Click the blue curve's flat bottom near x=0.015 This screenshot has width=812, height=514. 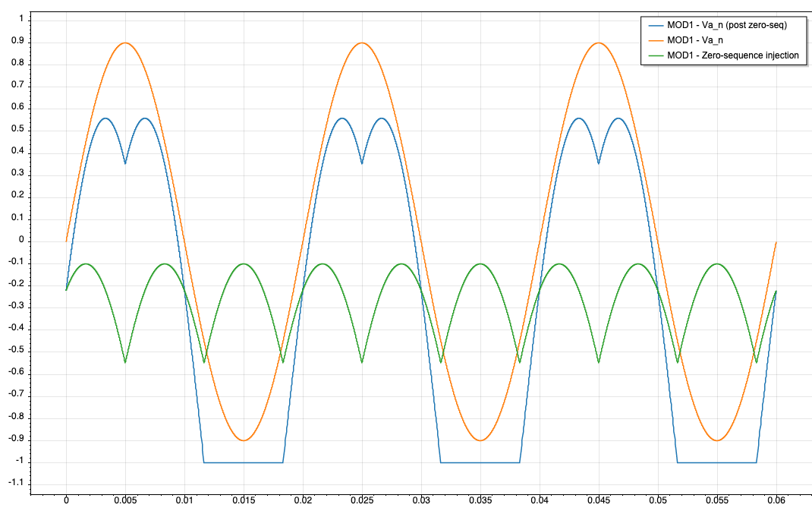coord(244,462)
